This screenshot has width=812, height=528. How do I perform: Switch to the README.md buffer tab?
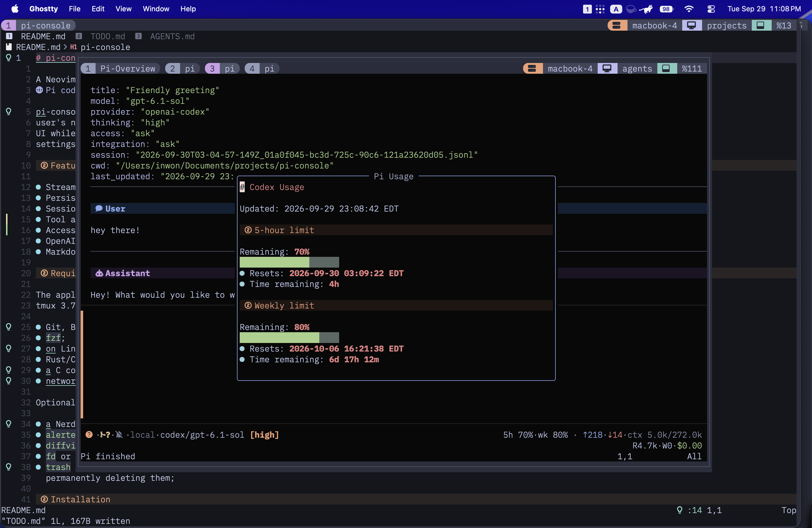36,36
